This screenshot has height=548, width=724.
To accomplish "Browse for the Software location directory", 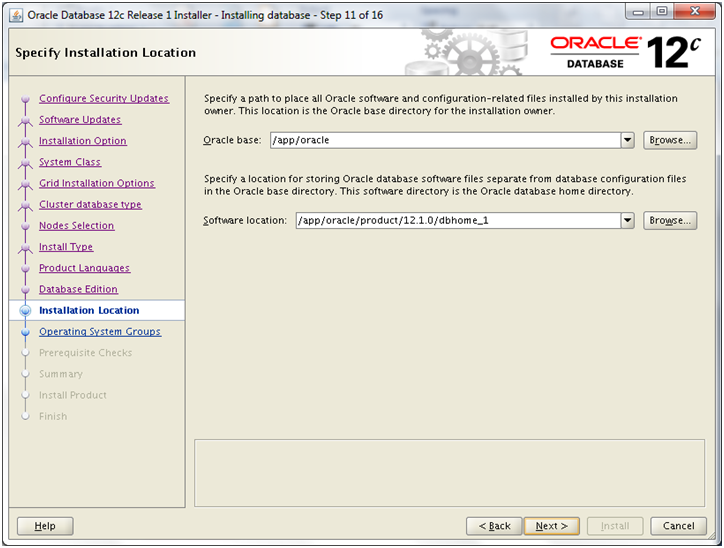I will click(x=670, y=220).
